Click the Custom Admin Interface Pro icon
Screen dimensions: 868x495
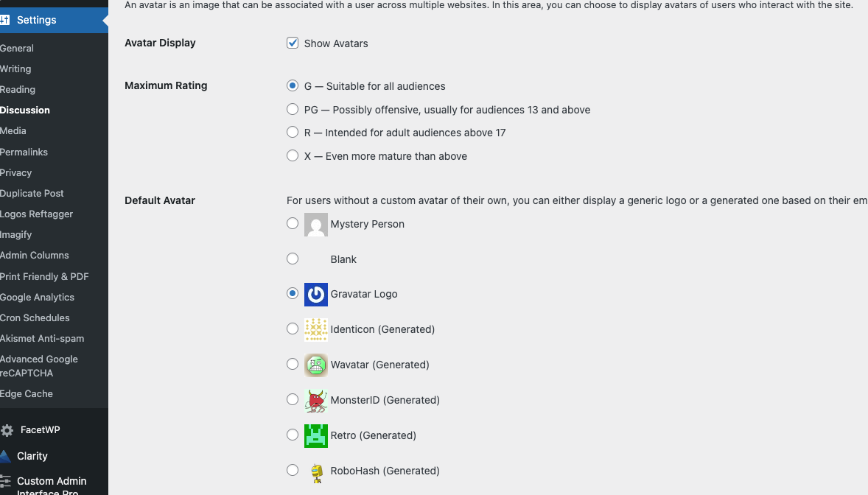pos(5,481)
